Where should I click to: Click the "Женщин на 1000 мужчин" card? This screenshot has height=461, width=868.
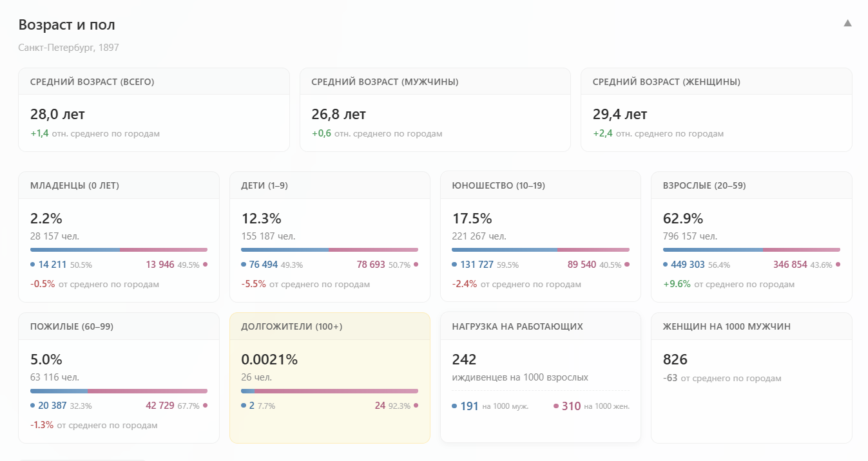pyautogui.click(x=751, y=386)
